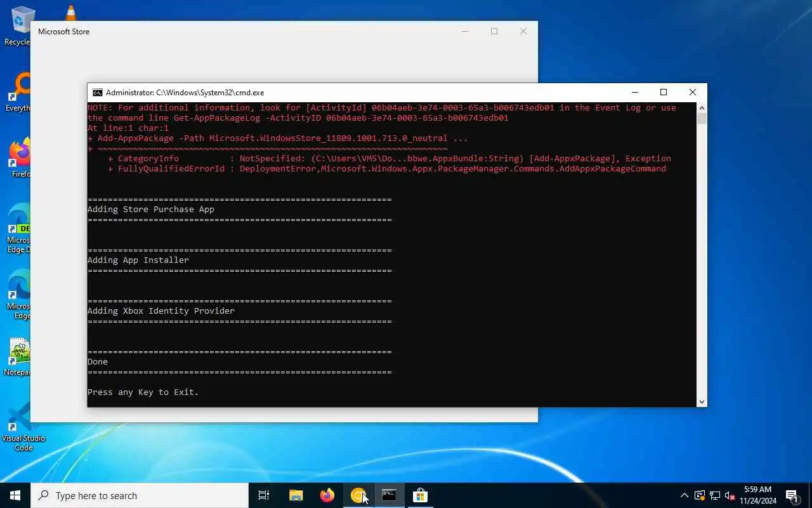Viewport: 812px width, 508px height.
Task: Open the notification action center
Action: 792,495
